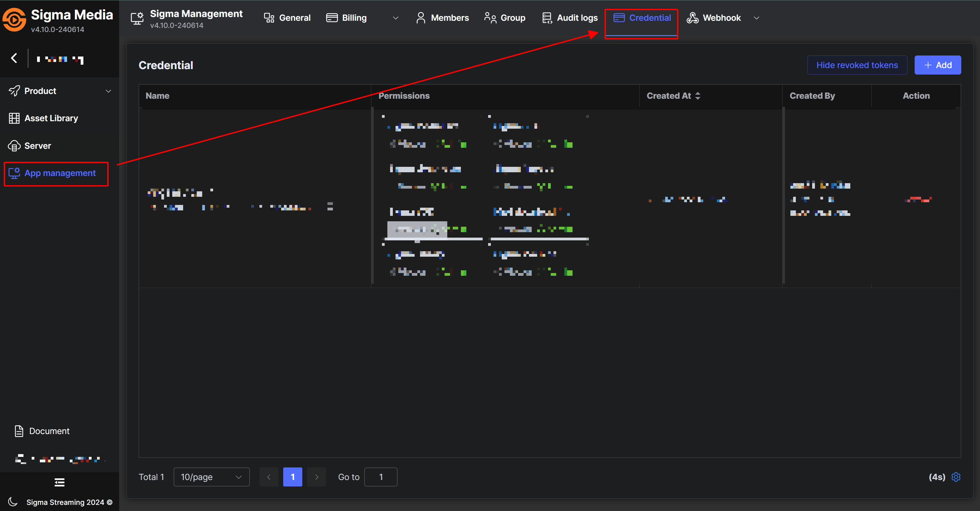
Task: Open the Billing dropdown chevron
Action: coord(395,18)
